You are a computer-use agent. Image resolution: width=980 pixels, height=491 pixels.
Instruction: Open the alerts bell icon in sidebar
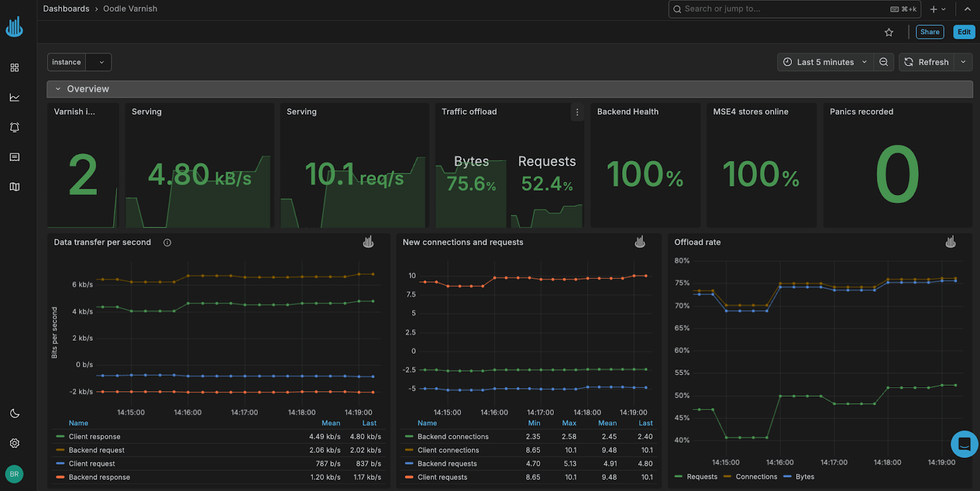point(15,128)
